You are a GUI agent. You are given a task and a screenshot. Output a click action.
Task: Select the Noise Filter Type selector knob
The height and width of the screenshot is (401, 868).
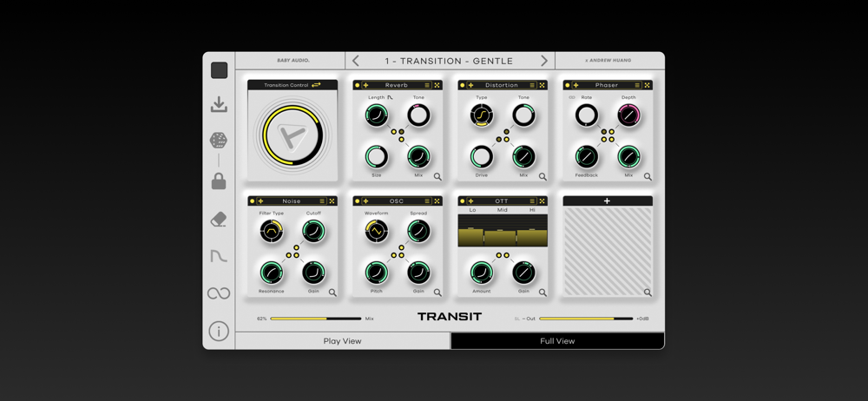pyautogui.click(x=271, y=231)
